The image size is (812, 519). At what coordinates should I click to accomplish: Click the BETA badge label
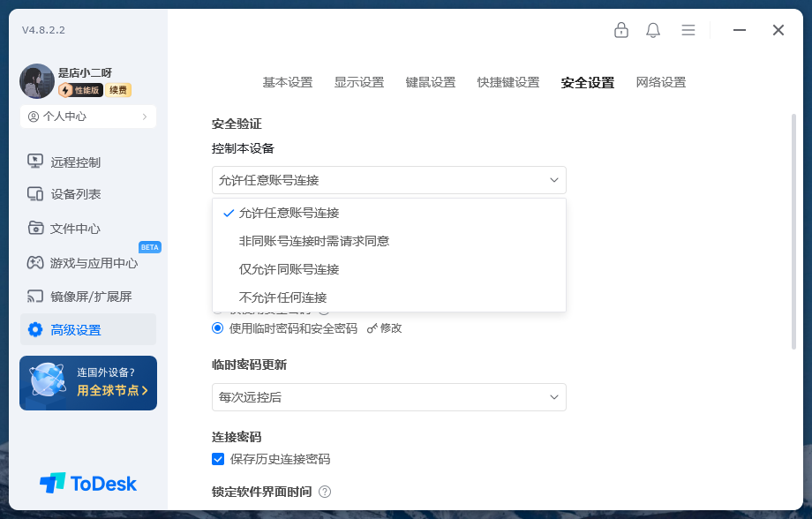coord(150,247)
